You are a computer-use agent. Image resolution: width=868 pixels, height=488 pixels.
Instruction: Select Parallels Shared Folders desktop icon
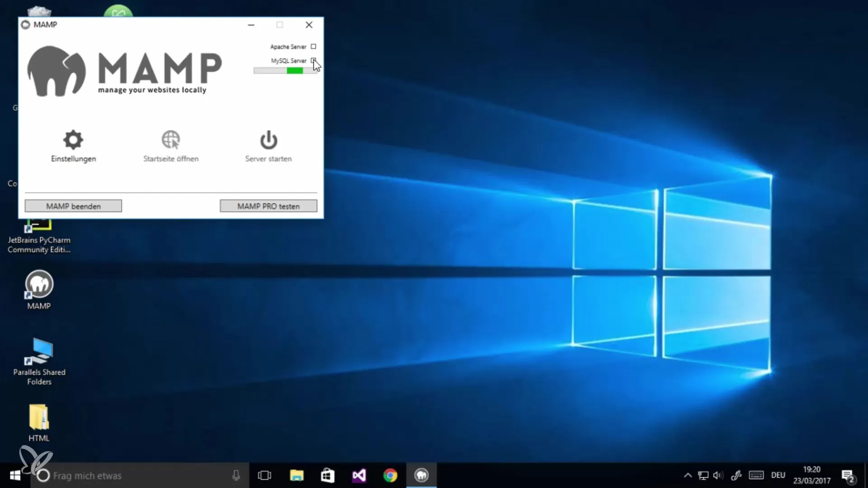click(x=39, y=361)
